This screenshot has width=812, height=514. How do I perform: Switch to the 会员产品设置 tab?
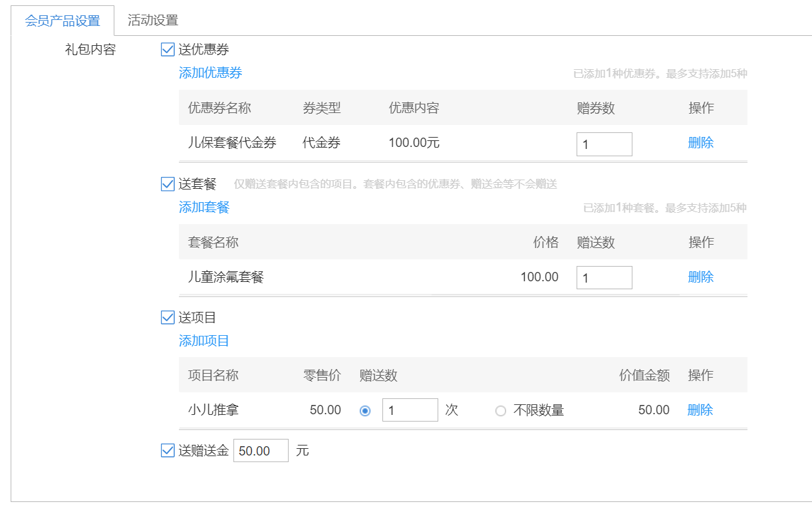[x=63, y=21]
